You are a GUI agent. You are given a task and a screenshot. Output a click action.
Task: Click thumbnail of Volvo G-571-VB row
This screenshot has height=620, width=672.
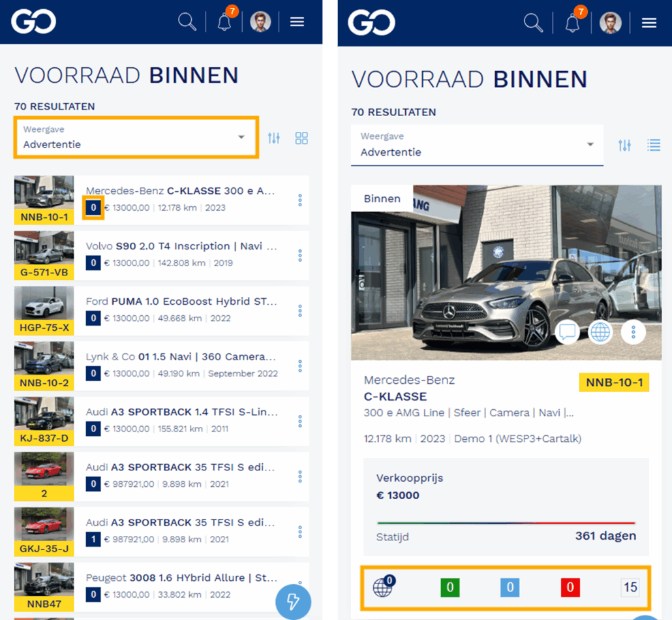[x=44, y=248]
